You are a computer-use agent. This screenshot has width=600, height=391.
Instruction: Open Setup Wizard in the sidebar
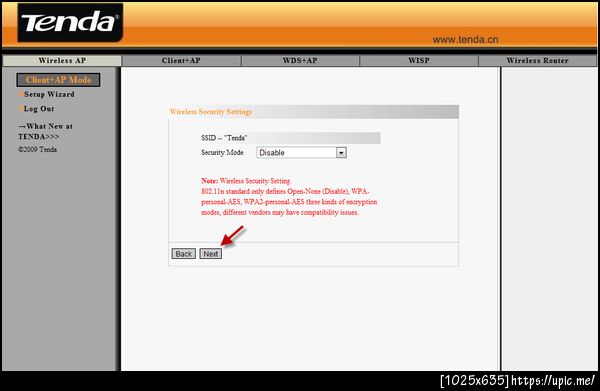coord(49,94)
